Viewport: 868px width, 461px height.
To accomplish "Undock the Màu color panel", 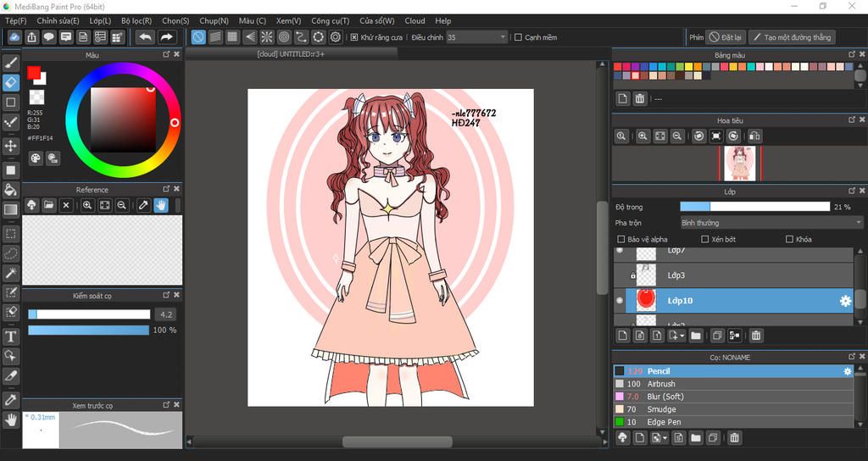I will coord(166,54).
